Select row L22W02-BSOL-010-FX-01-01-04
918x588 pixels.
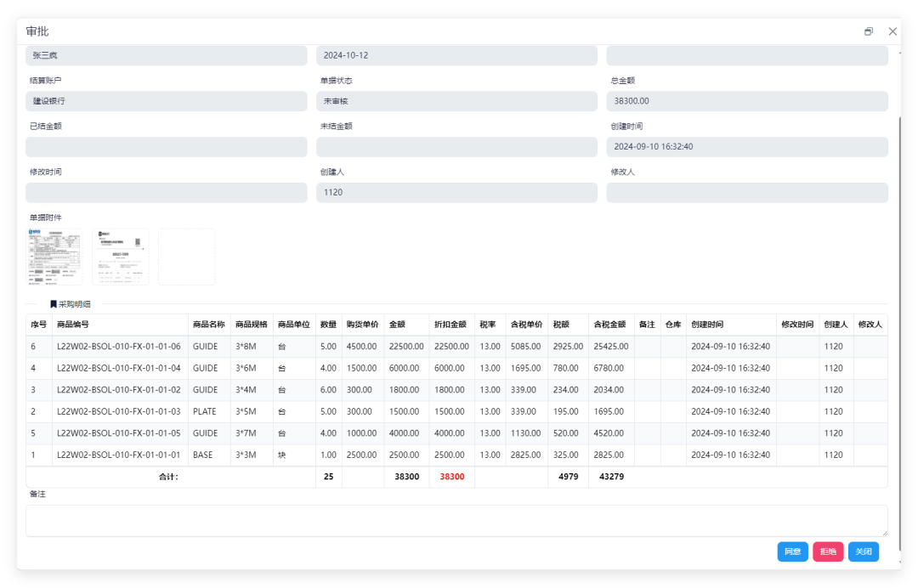(456, 368)
